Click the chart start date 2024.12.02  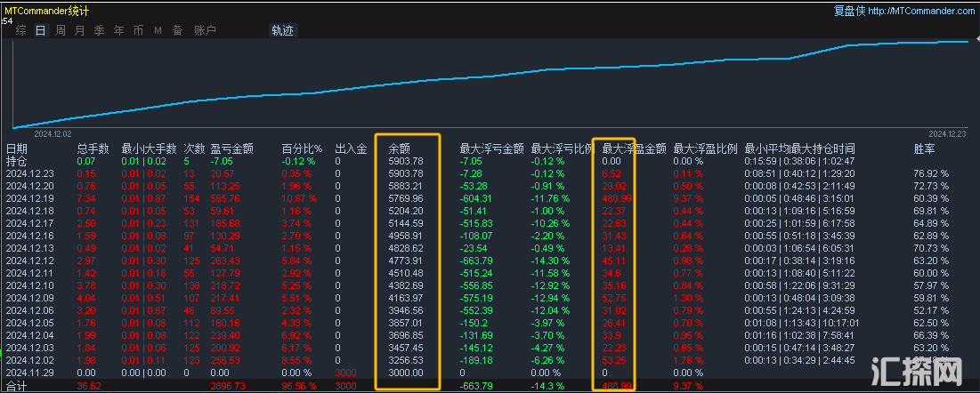[53, 133]
